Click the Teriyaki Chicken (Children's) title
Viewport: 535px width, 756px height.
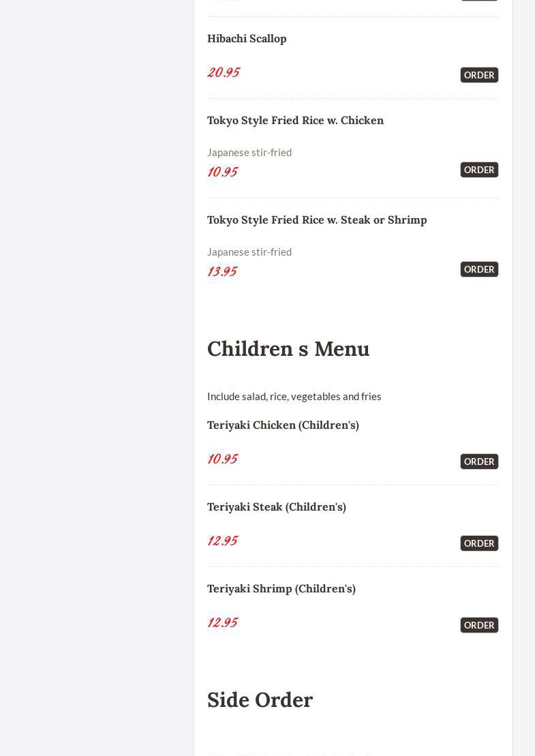283,425
